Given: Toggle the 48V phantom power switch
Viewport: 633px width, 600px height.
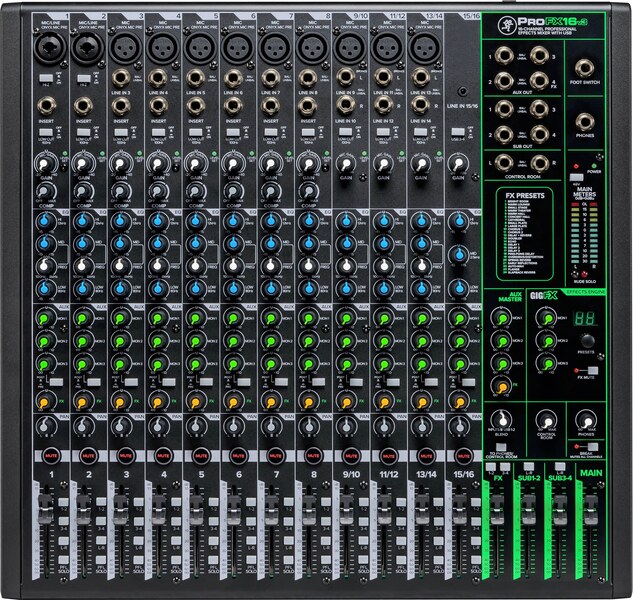Looking at the screenshot, I should (x=576, y=177).
